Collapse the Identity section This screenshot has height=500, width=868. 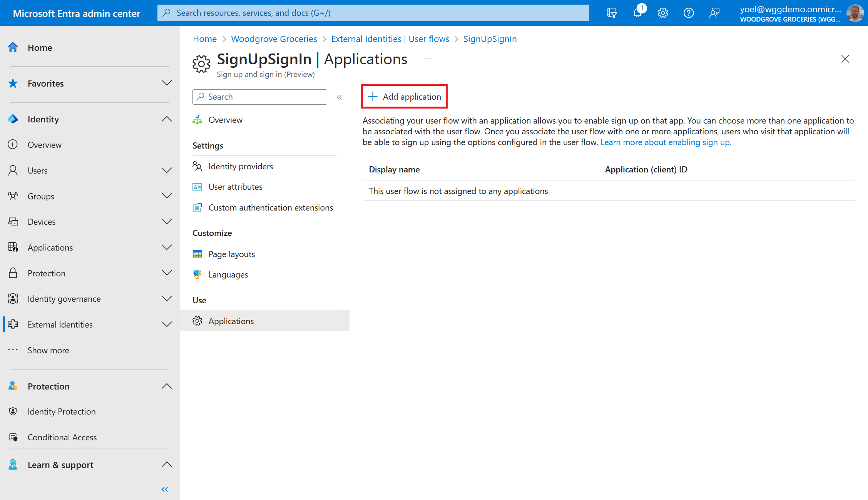tap(167, 119)
